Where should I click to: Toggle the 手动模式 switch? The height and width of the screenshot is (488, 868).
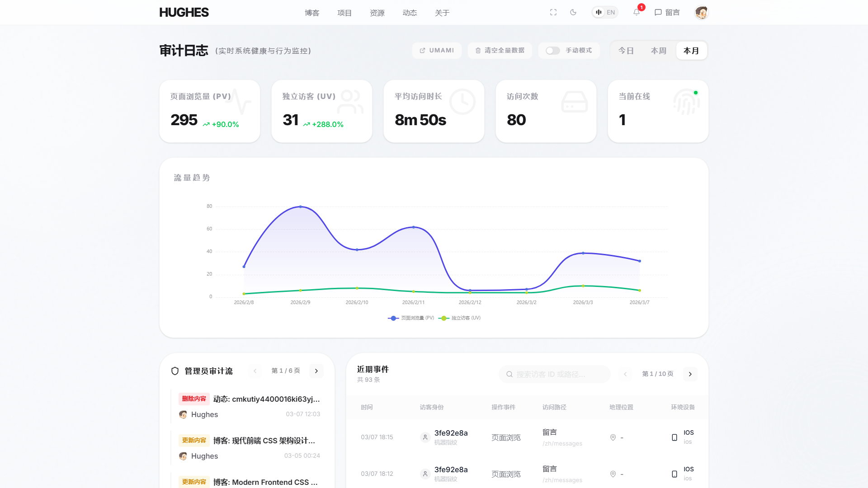(552, 51)
